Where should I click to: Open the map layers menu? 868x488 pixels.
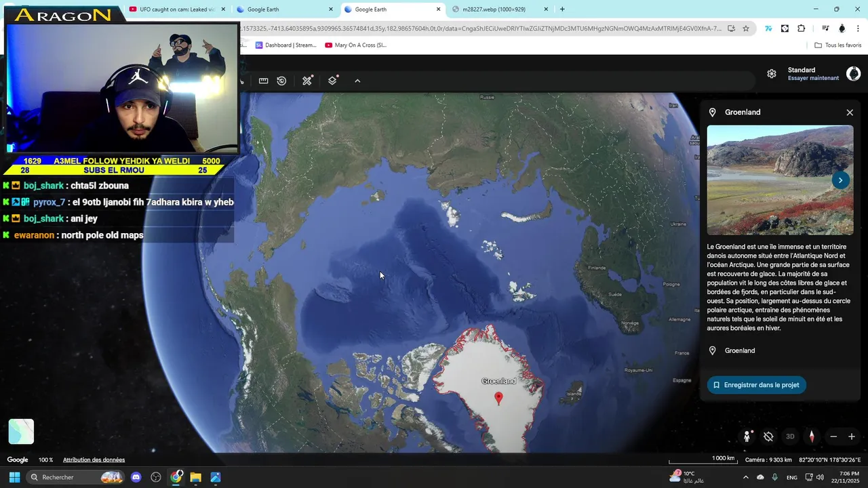point(332,81)
